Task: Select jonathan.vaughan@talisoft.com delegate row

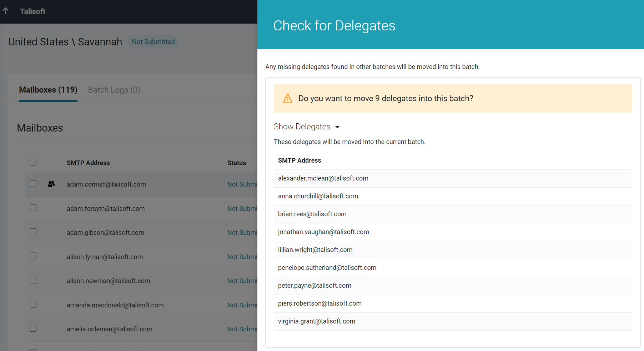Action: 453,232
